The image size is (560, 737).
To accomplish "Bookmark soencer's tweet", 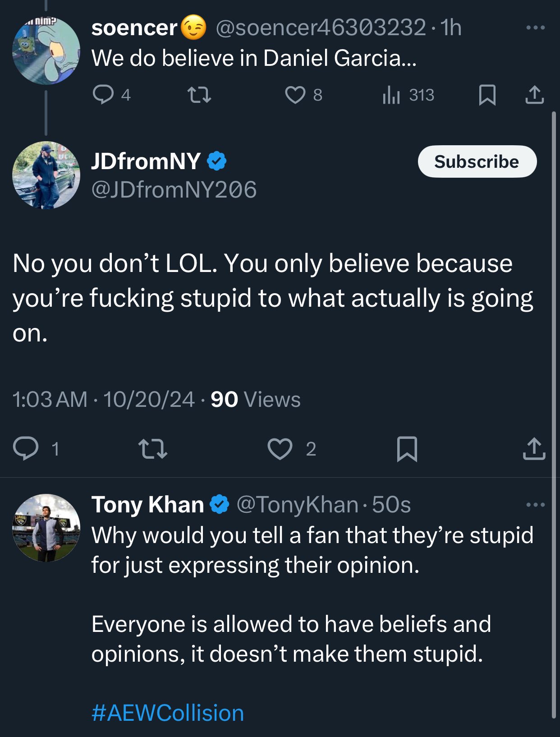I will [487, 95].
